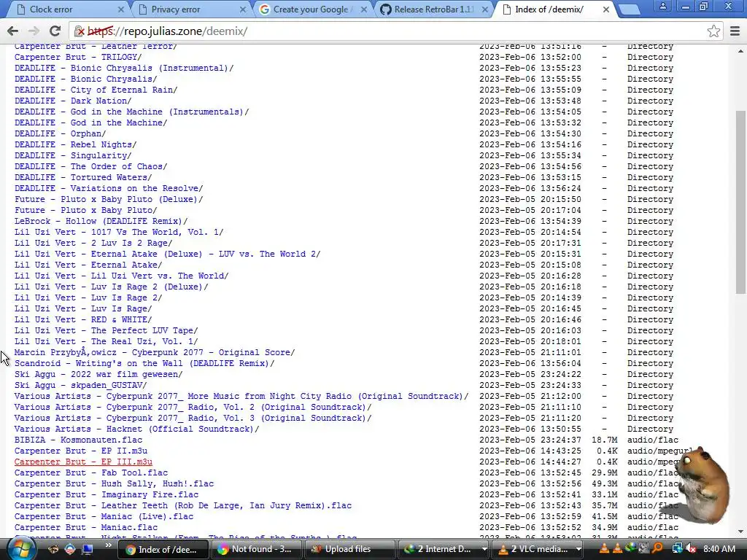747x560 pixels.
Task: Open Cyberpunk 2077 - Original Score folder
Action: point(155,353)
